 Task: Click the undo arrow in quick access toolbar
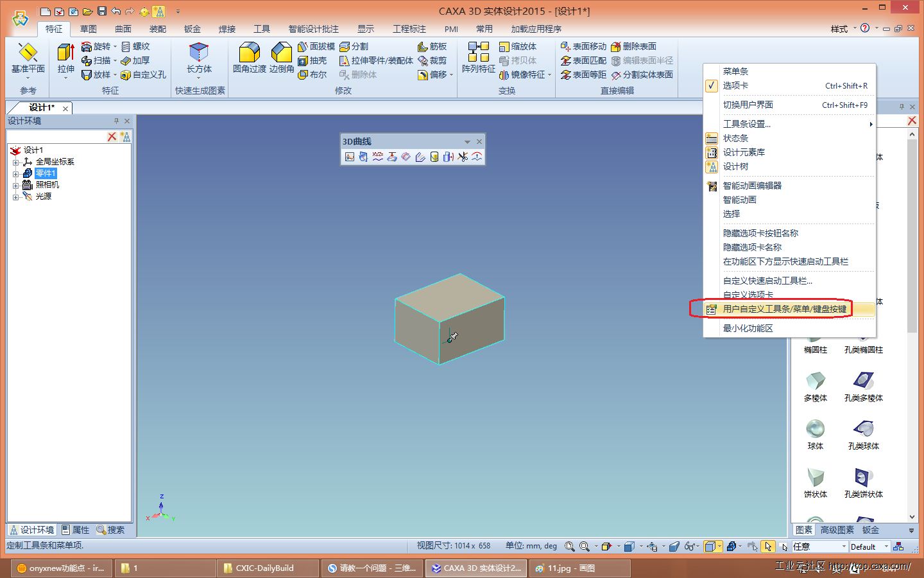pyautogui.click(x=116, y=12)
